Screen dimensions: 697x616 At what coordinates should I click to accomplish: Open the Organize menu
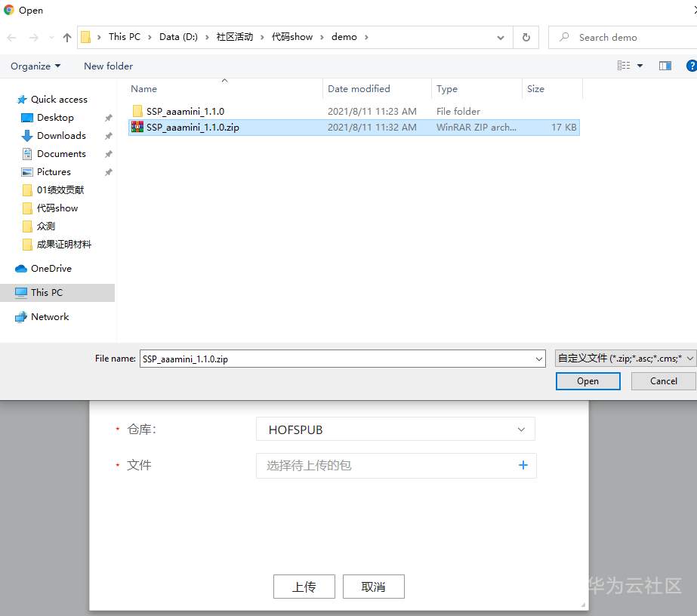coord(35,66)
